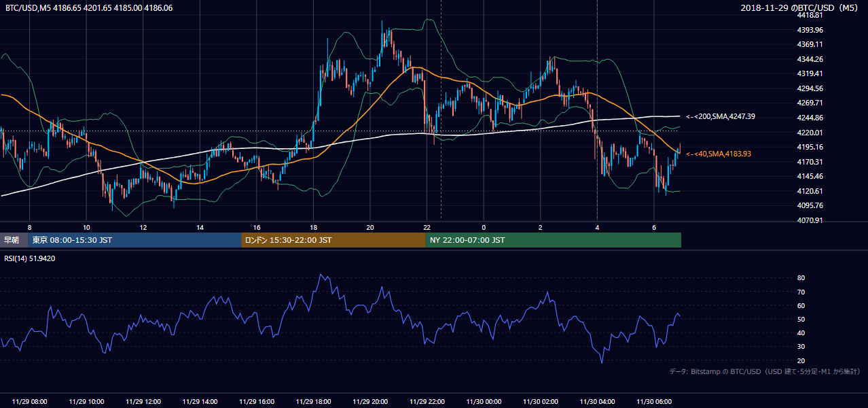
Task: Click the Bitstamp data source credit text
Action: [765, 371]
